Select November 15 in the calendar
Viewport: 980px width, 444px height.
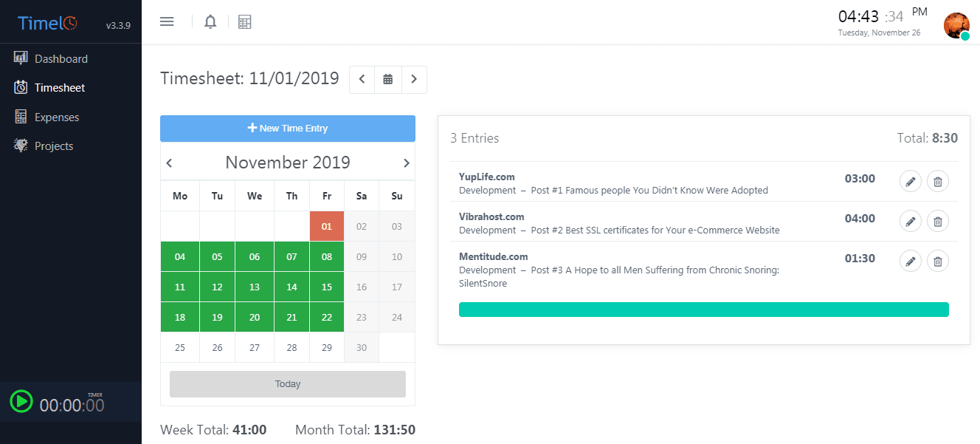326,287
